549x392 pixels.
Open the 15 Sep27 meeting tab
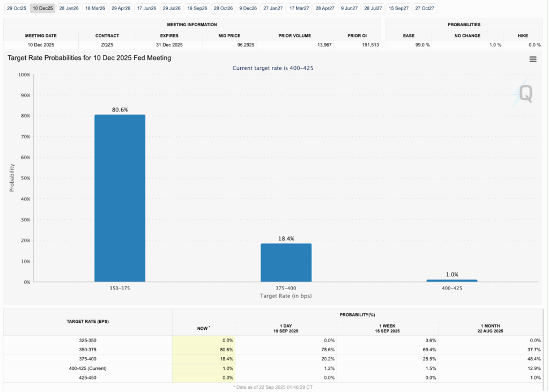coord(398,9)
